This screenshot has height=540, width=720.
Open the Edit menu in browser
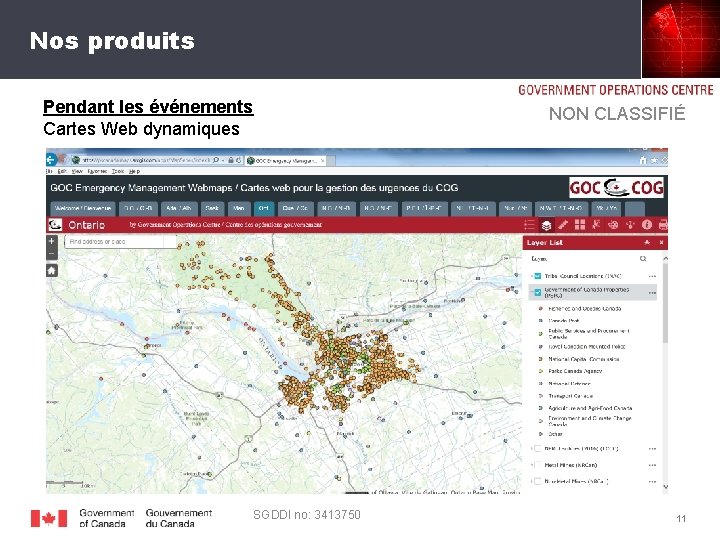(62, 171)
